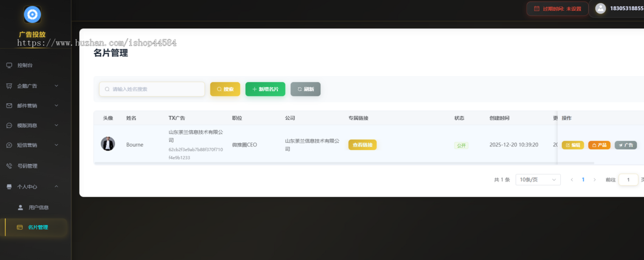Go to next page arrow
The height and width of the screenshot is (260, 644).
click(594, 180)
